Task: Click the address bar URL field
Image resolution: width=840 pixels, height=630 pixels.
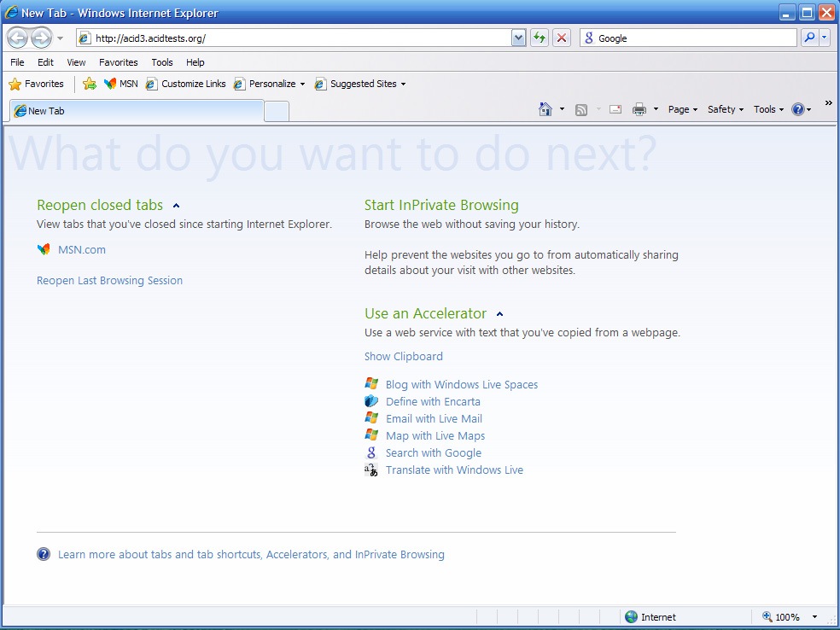Action: [x=294, y=38]
